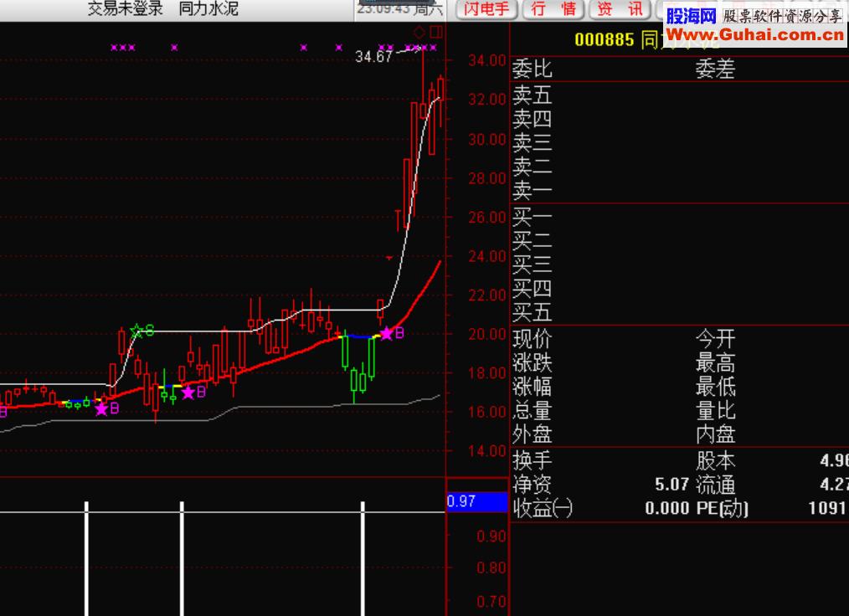Click the 18.00 price axis label
Viewport: 849px width, 616px height.
pyautogui.click(x=486, y=373)
